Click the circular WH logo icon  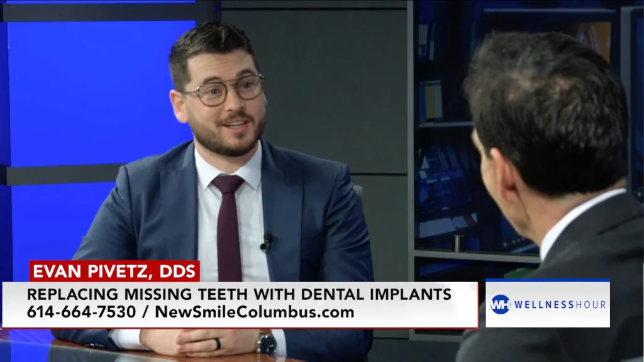pos(501,303)
